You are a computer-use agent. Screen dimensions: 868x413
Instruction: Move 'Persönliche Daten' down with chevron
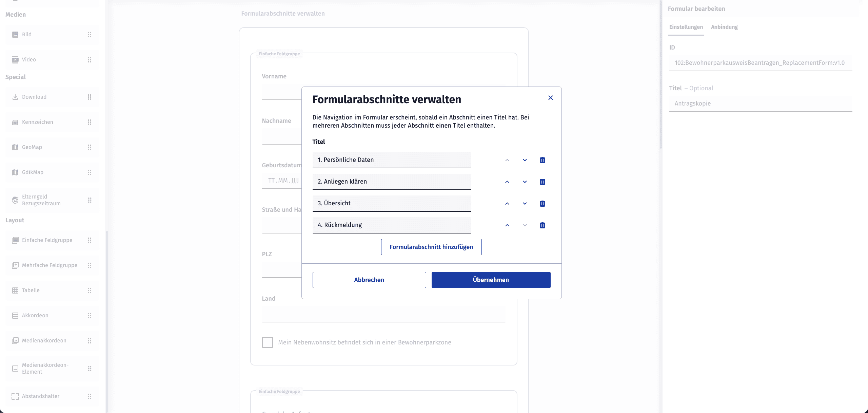click(525, 160)
